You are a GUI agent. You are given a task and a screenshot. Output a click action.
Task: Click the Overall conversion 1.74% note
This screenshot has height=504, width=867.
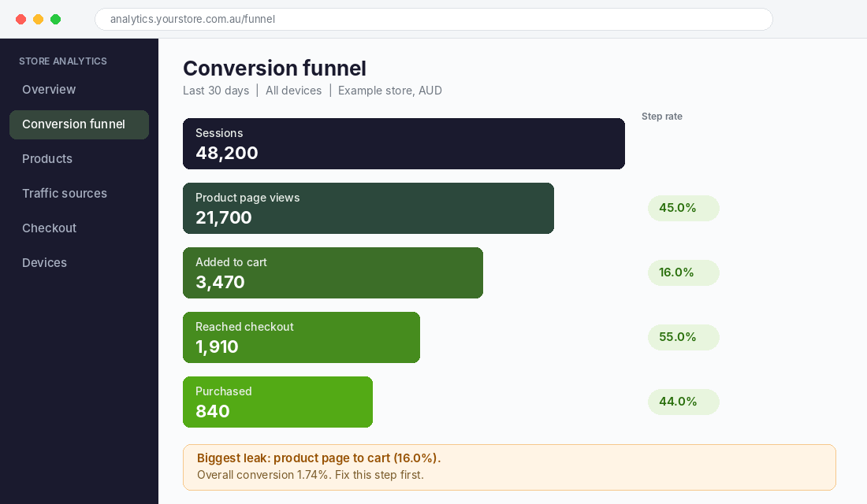pos(311,476)
